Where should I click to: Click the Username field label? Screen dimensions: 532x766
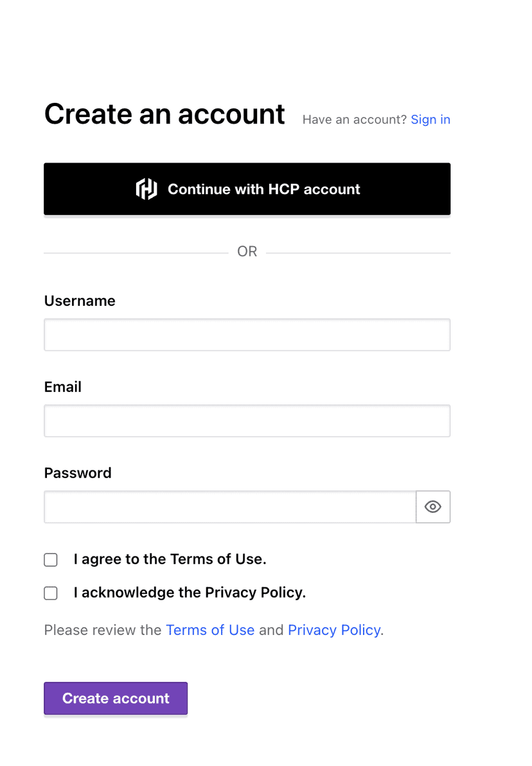(80, 300)
